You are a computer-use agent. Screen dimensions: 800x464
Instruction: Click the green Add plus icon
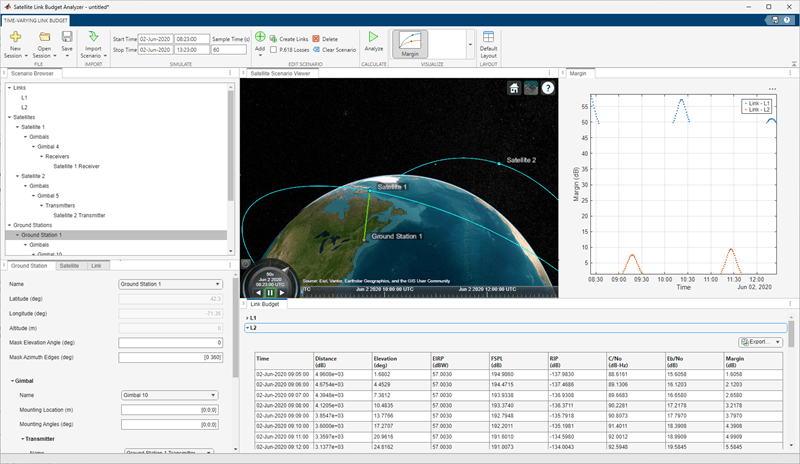[260, 37]
